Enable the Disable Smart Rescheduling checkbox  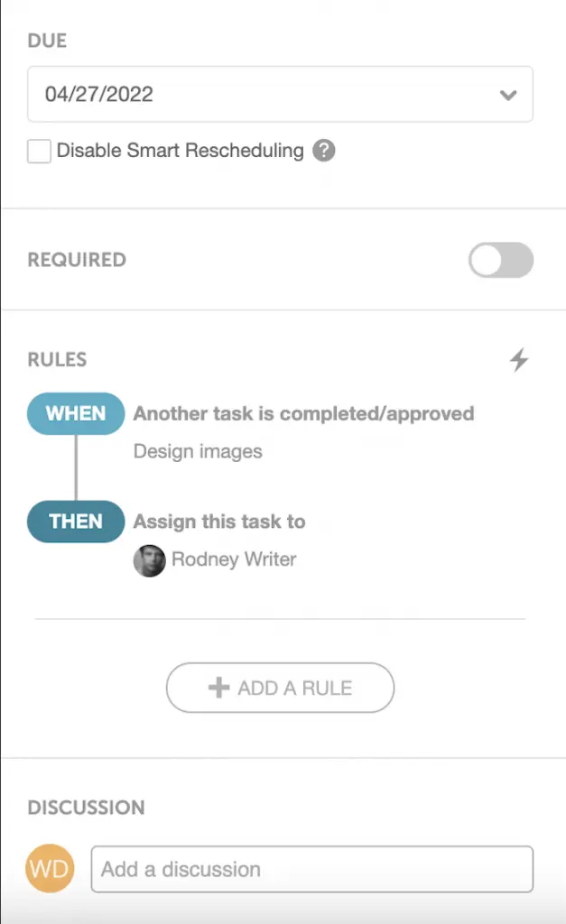[39, 151]
